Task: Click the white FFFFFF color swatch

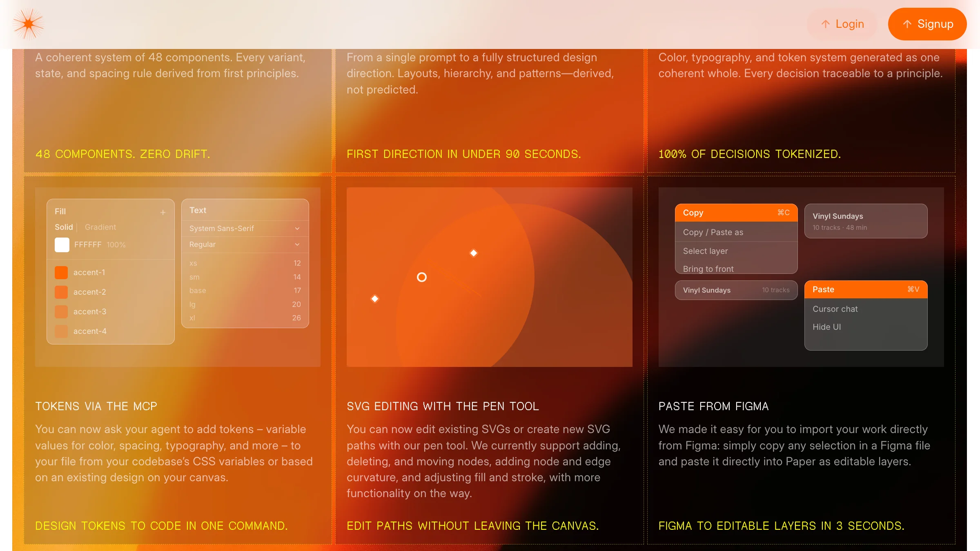Action: (x=62, y=244)
